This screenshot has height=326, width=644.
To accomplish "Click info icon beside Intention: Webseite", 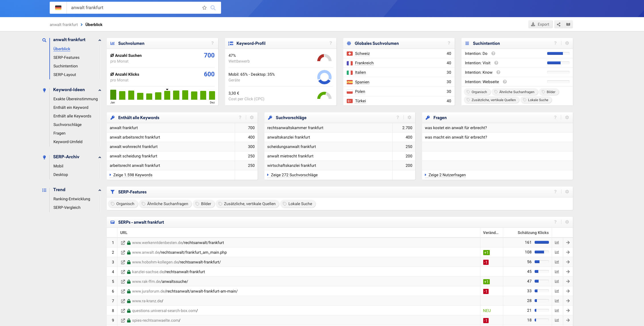I will point(505,82).
